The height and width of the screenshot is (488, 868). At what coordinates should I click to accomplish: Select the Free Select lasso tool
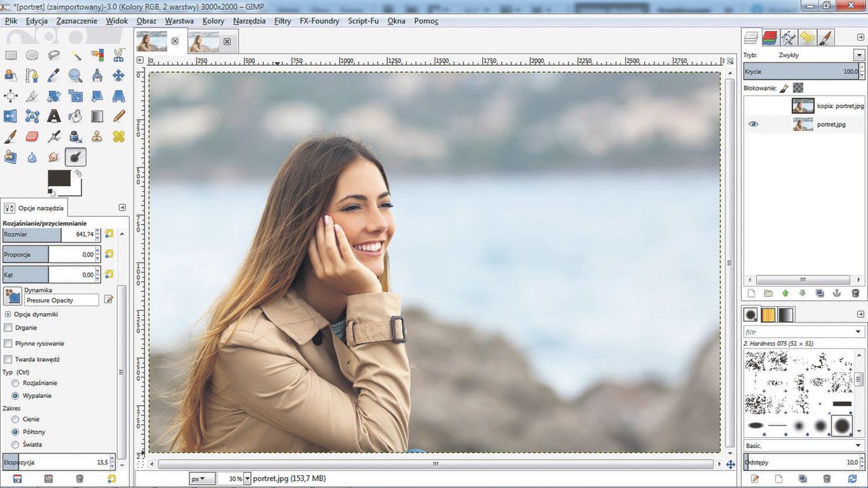tap(54, 55)
